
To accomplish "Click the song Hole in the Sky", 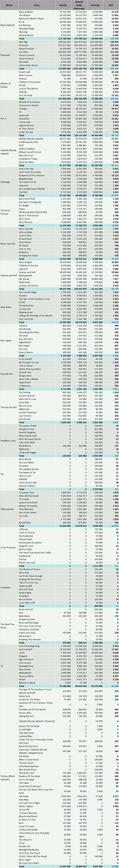I will (26, 169).
